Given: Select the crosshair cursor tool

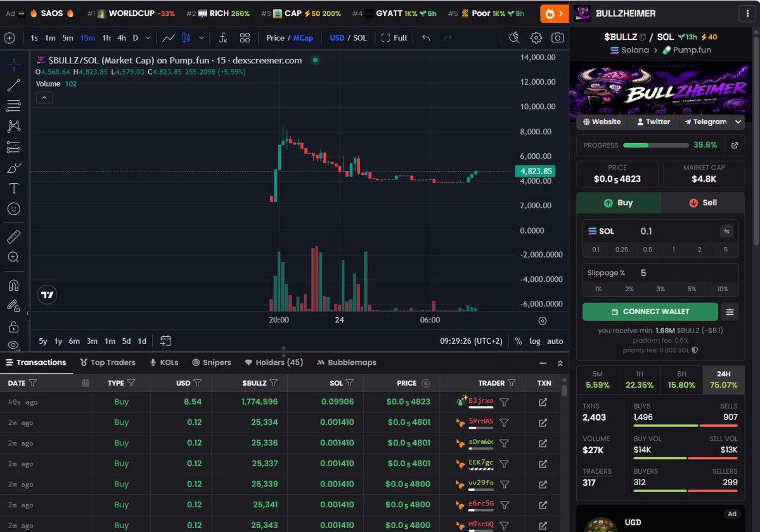Looking at the screenshot, I should click(x=13, y=64).
